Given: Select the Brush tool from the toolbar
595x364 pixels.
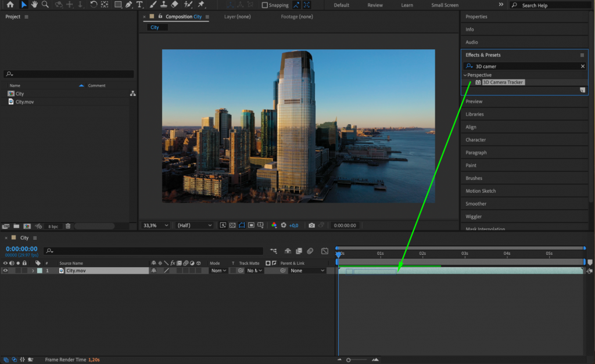Looking at the screenshot, I should (152, 5).
